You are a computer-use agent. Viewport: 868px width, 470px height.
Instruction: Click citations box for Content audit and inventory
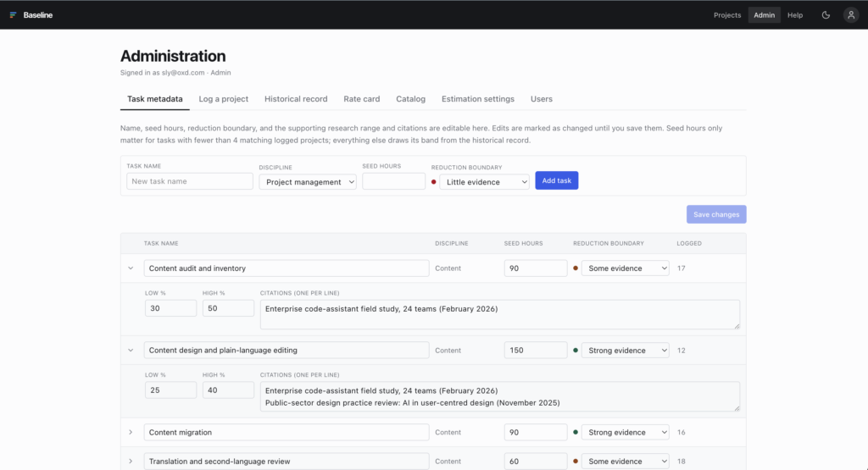(500, 315)
